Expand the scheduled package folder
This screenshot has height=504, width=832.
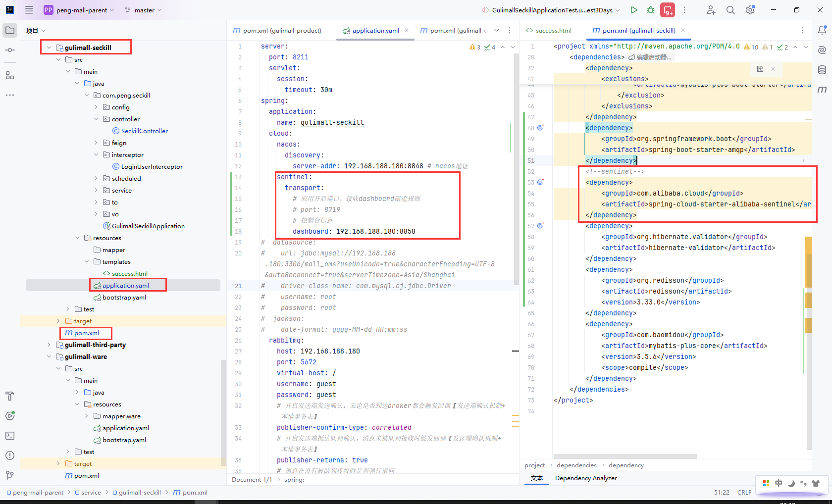[x=96, y=178]
